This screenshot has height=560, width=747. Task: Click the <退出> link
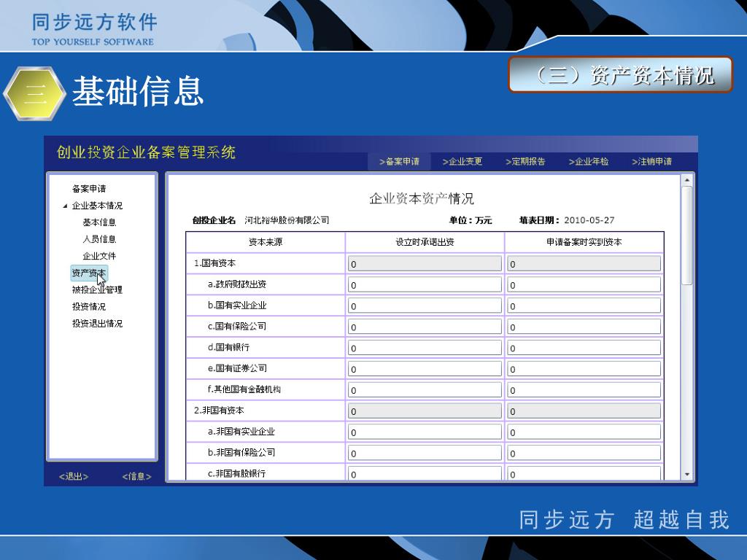pyautogui.click(x=74, y=477)
